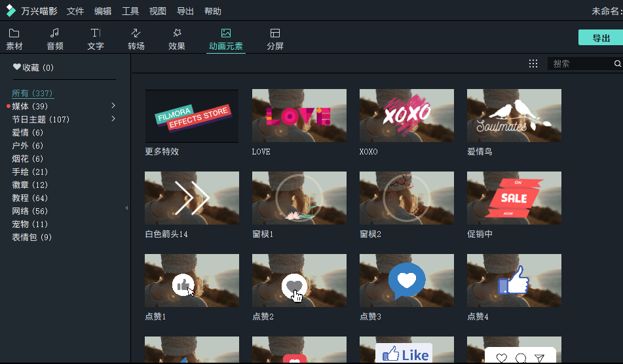This screenshot has width=623, height=364.
Task: Click the search magnifier icon
Action: pos(617,64)
